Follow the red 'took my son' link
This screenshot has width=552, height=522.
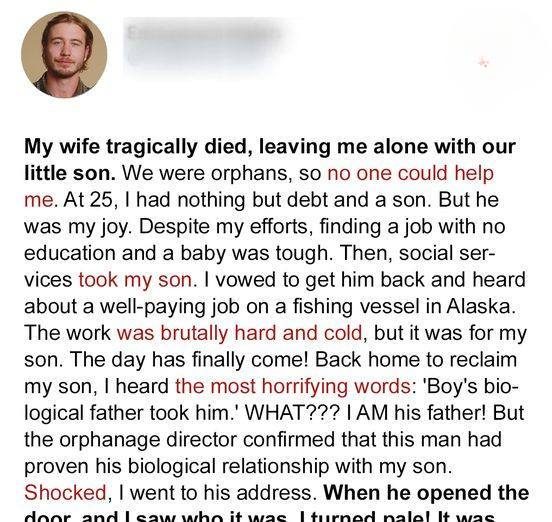tap(135, 280)
